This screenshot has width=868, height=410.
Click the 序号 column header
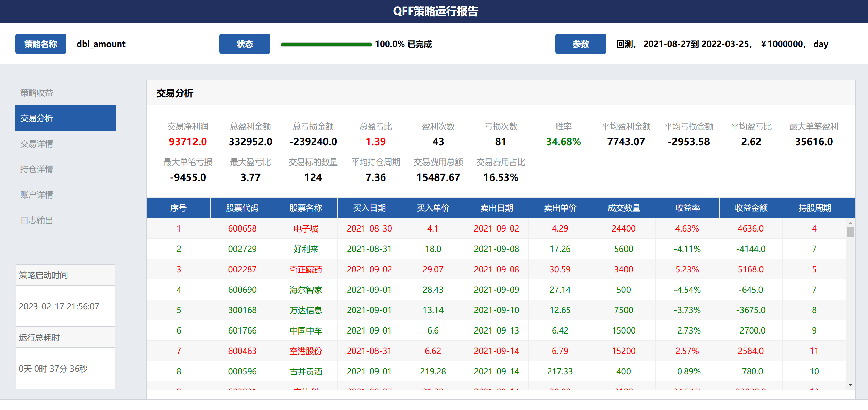[179, 208]
